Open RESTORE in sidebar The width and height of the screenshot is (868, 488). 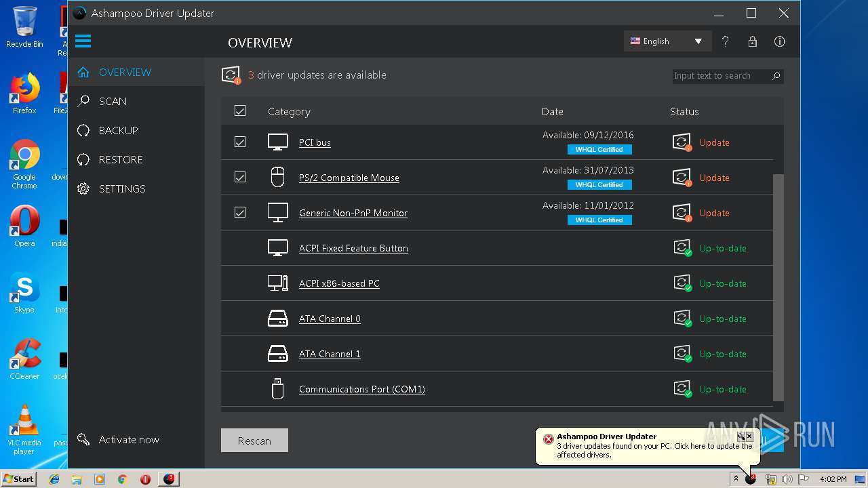(x=136, y=159)
